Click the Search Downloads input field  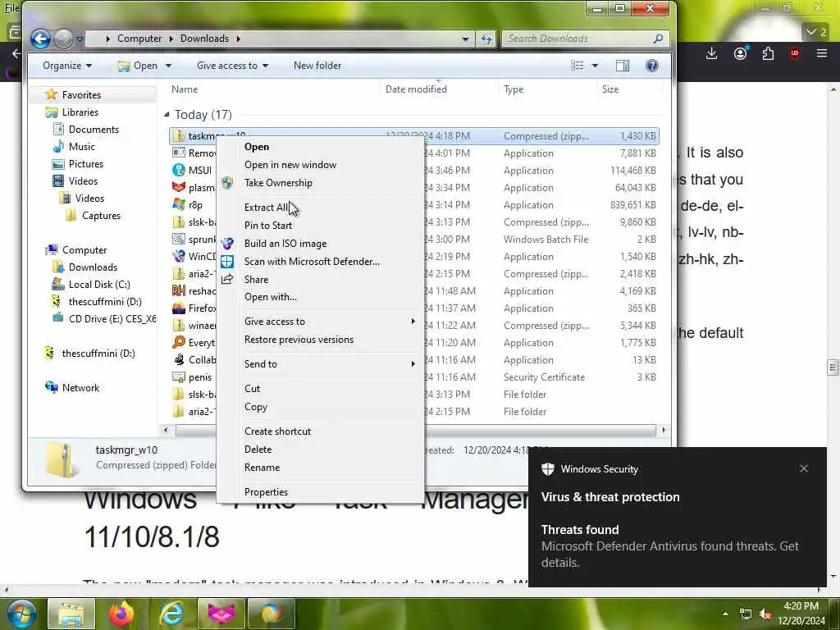click(x=577, y=39)
